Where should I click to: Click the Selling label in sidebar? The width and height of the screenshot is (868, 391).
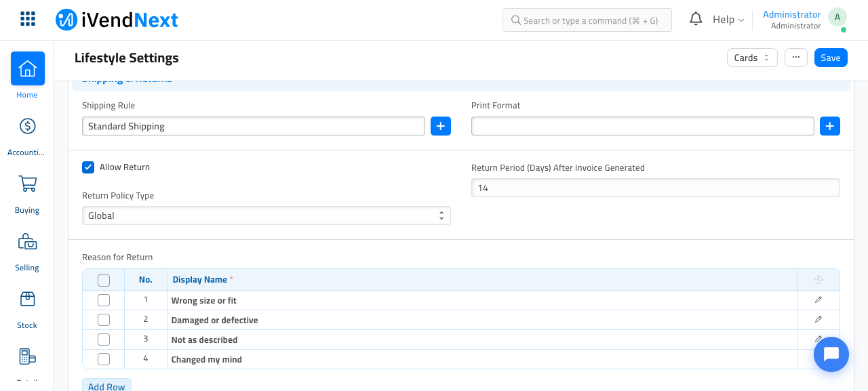point(27,268)
